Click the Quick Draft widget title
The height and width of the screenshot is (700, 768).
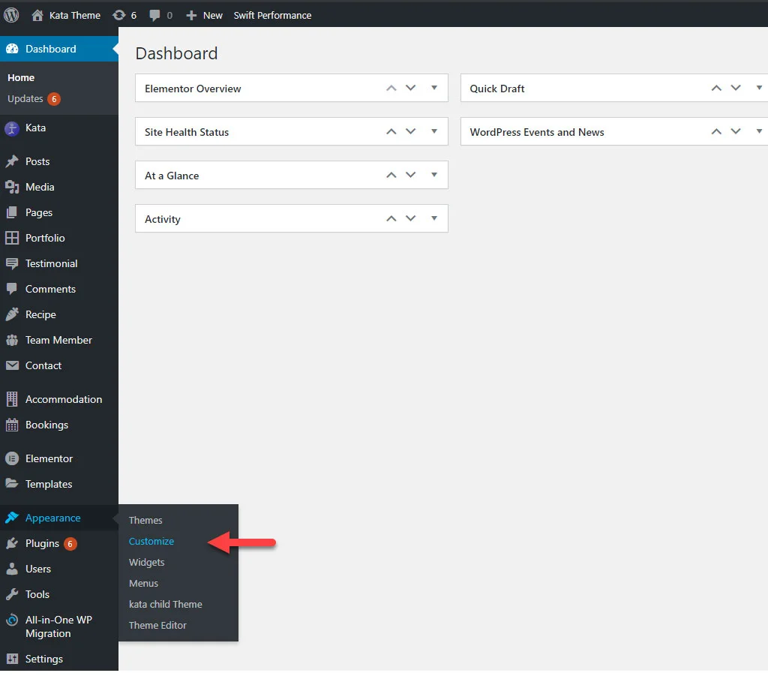pos(497,89)
